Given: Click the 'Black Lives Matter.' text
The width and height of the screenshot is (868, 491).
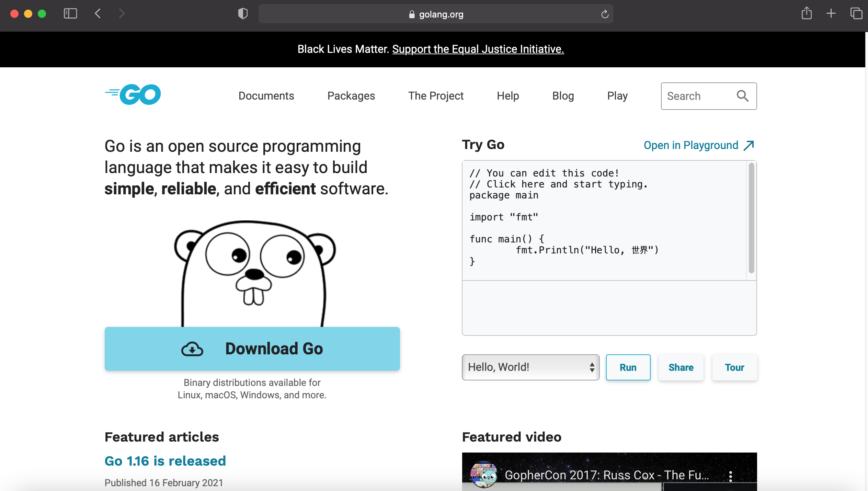Looking at the screenshot, I should [343, 49].
